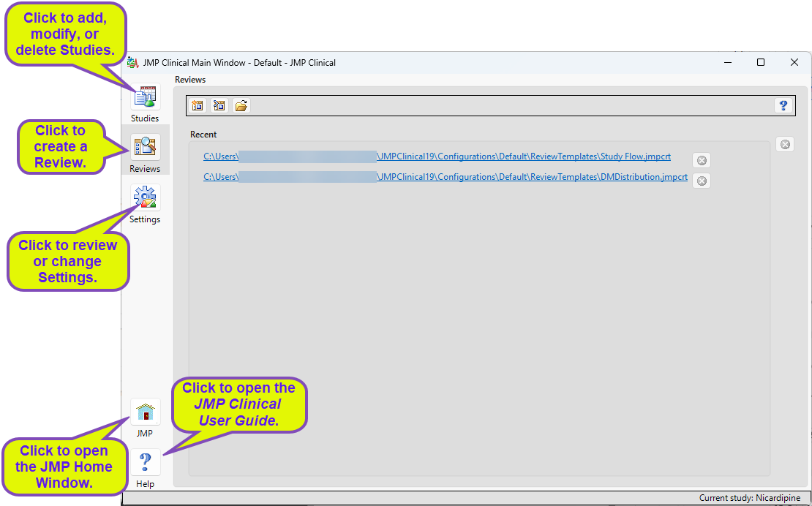
Task: Click the Recent section heading
Action: [x=203, y=135]
